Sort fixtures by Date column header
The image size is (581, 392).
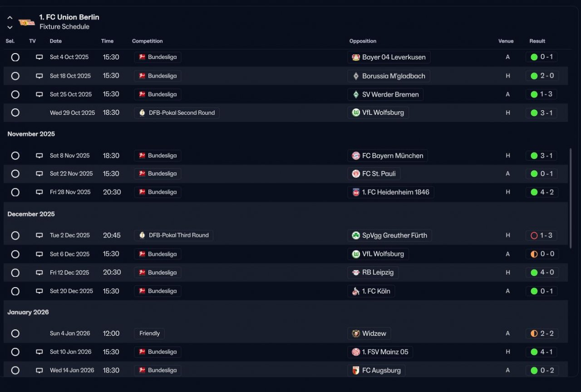(56, 41)
